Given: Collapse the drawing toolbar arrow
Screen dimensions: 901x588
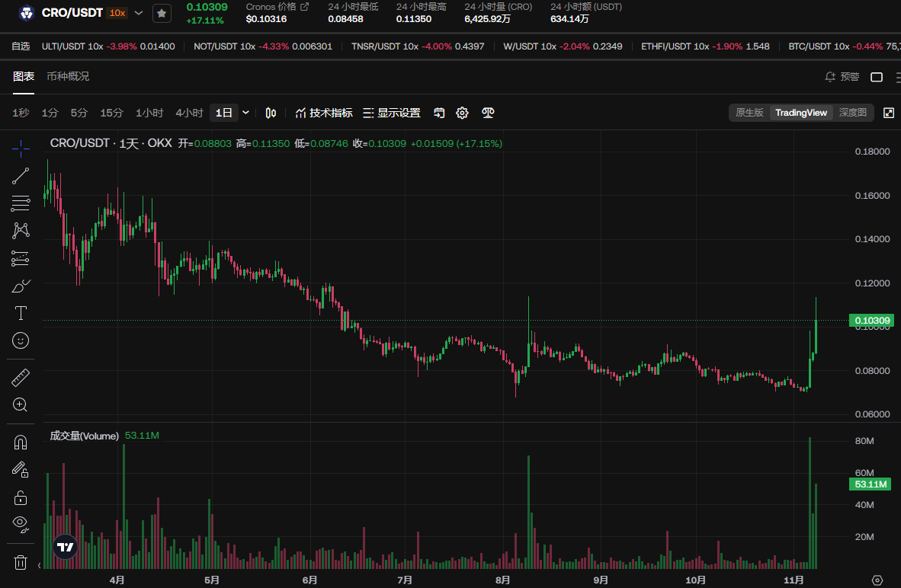Looking at the screenshot, I should point(39,566).
